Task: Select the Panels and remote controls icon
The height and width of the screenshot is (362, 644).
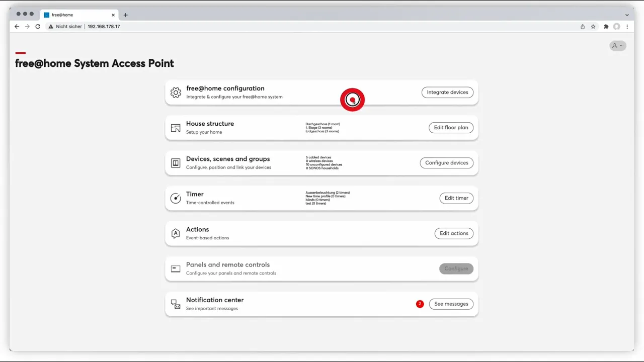Action: click(176, 268)
